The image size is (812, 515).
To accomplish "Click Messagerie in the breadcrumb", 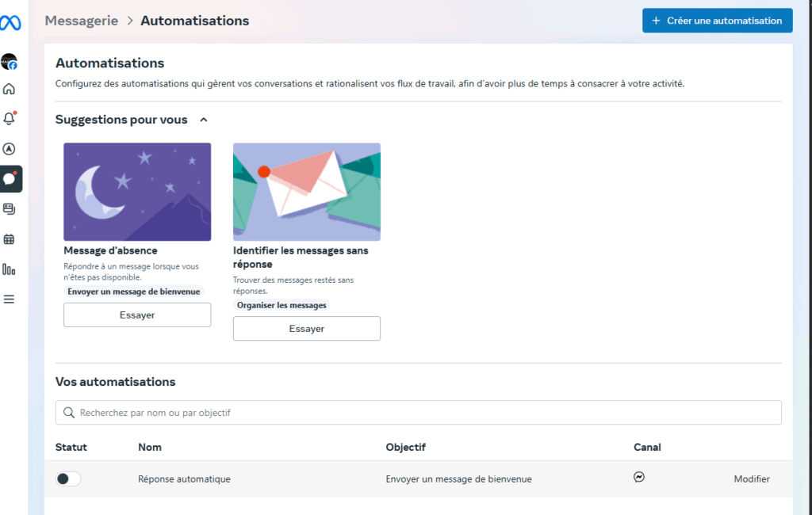I will click(81, 21).
